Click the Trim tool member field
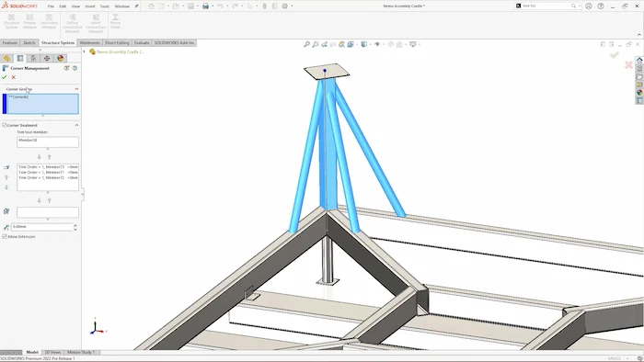The width and height of the screenshot is (644, 362). pos(48,141)
